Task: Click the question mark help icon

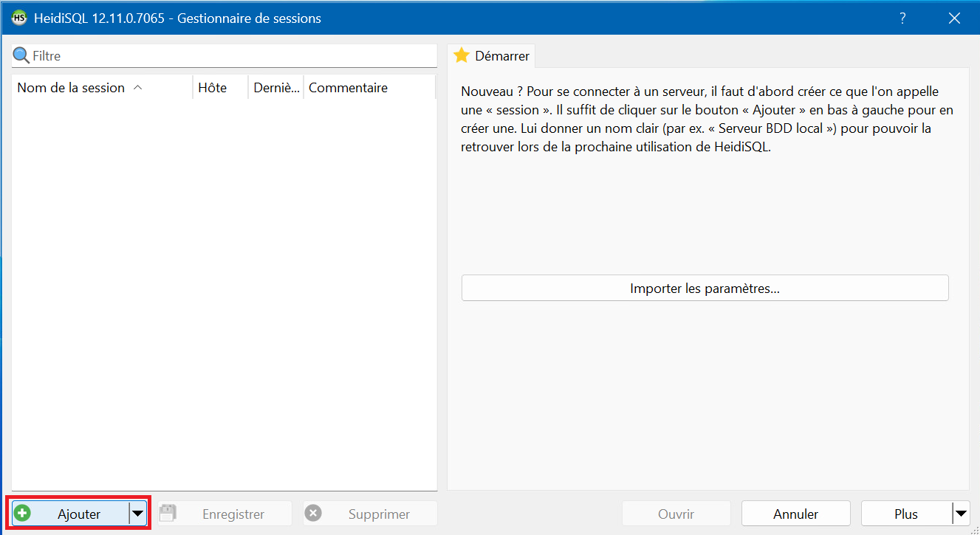Action: point(902,18)
